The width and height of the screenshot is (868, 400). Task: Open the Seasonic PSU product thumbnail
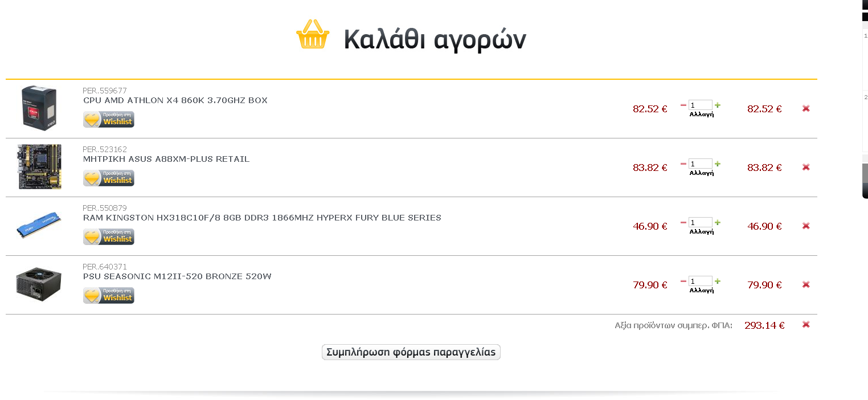39,284
